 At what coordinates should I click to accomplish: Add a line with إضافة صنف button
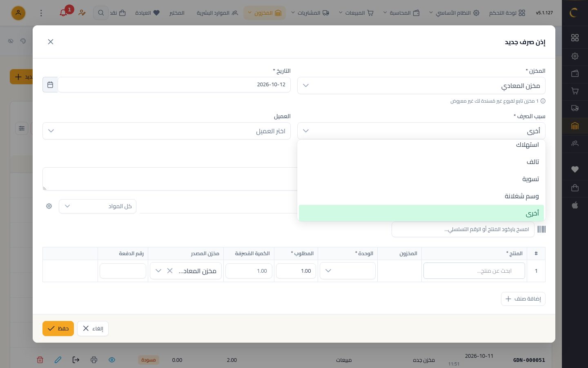523,299
